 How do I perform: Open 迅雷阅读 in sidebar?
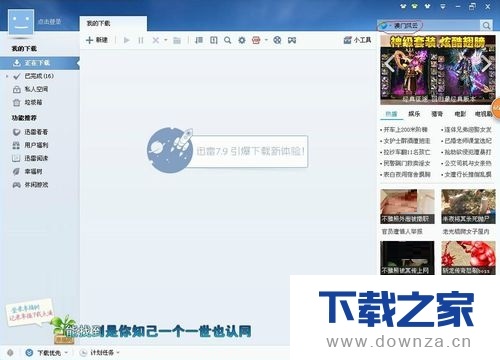point(36,158)
